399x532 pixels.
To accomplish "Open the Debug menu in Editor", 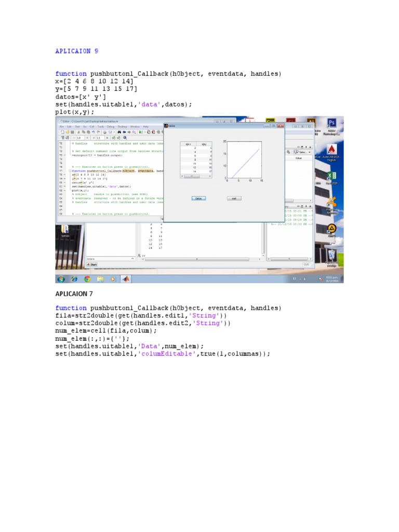I will click(111, 127).
